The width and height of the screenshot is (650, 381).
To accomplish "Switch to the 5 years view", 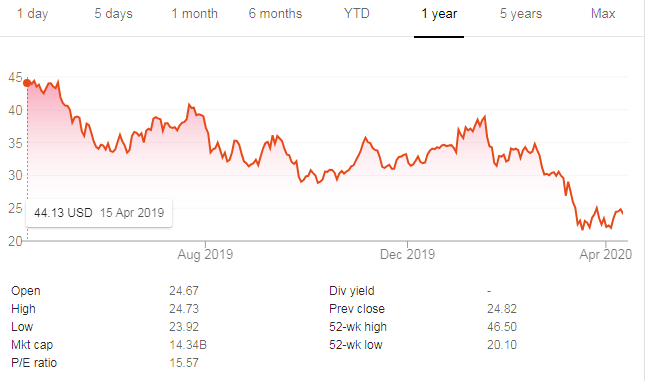I will [521, 14].
